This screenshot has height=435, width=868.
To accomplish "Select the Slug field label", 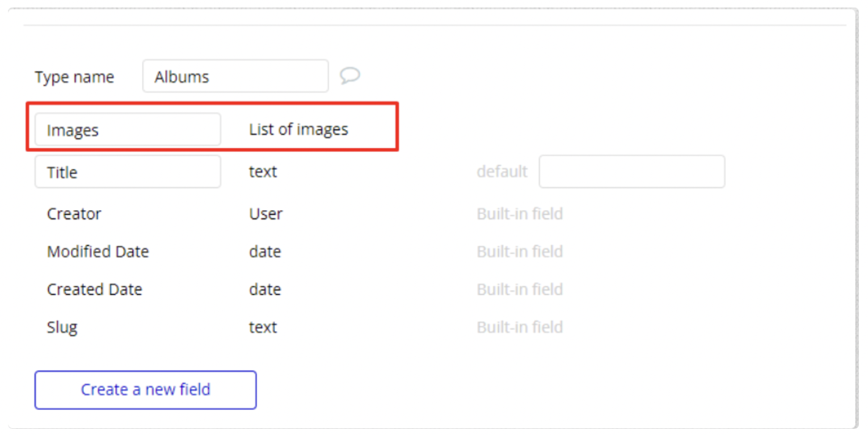I will coord(62,327).
